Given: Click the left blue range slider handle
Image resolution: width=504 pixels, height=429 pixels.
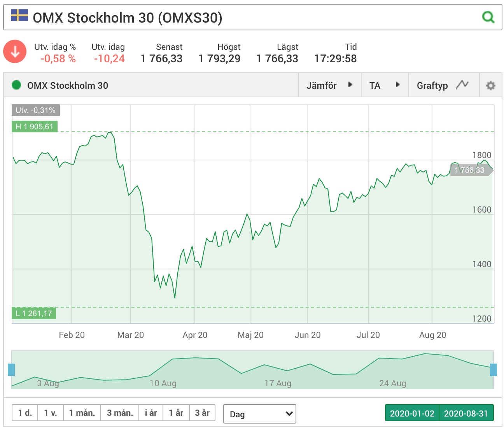Looking at the screenshot, I should 11,370.
